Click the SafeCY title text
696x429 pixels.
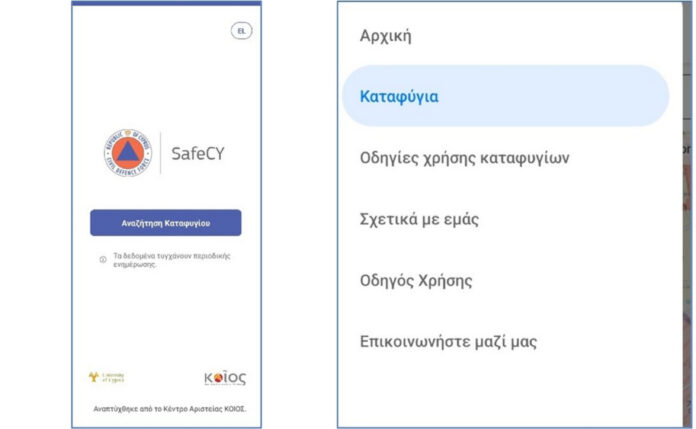[198, 154]
